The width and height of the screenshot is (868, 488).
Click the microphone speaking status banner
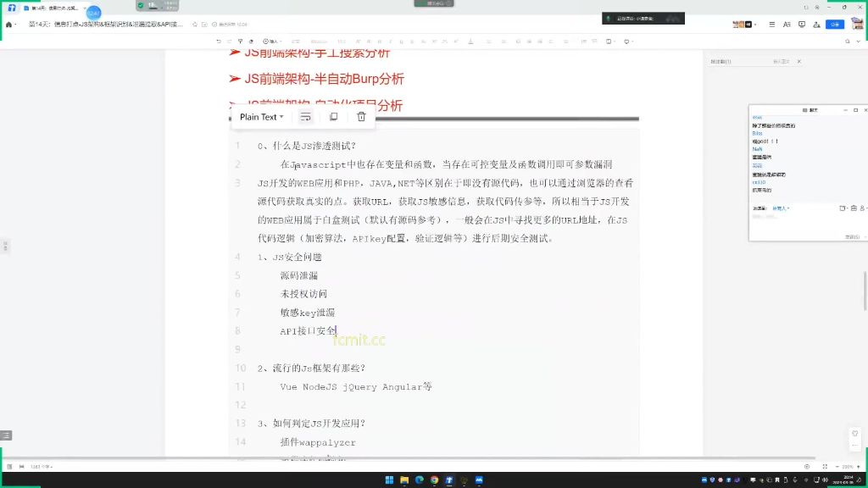(643, 19)
